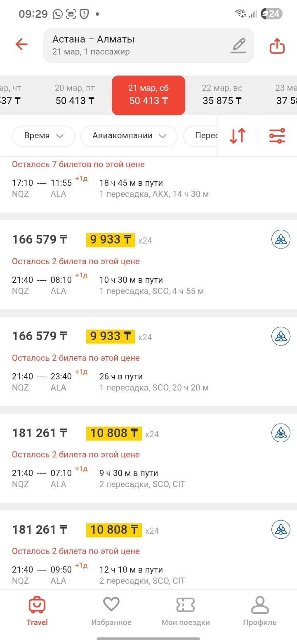The image size is (297, 644).
Task: Open the filter sliders icon
Action: point(277,136)
